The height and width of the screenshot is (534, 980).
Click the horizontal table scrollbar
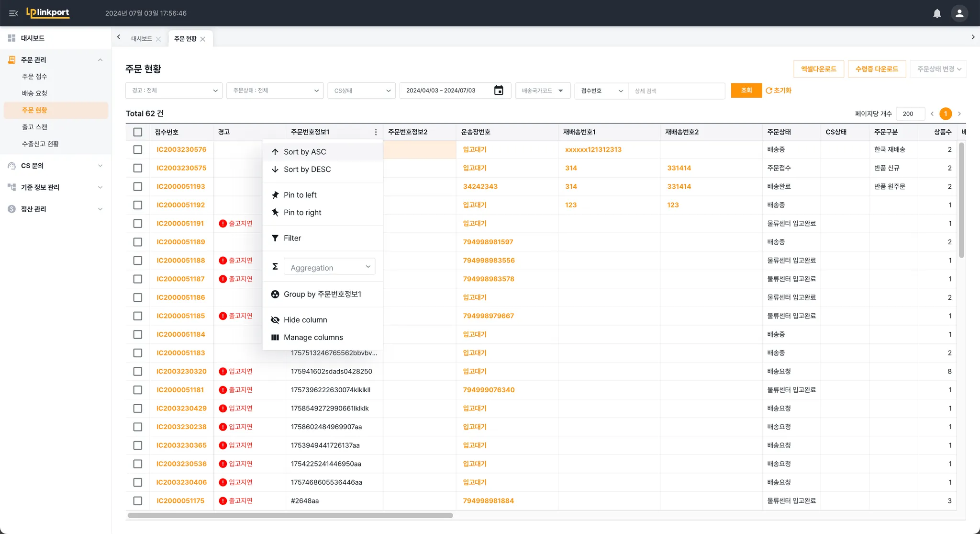[x=290, y=516]
